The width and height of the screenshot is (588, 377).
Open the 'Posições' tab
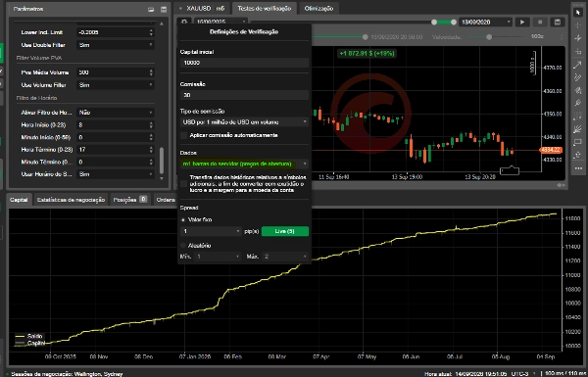[x=130, y=200]
